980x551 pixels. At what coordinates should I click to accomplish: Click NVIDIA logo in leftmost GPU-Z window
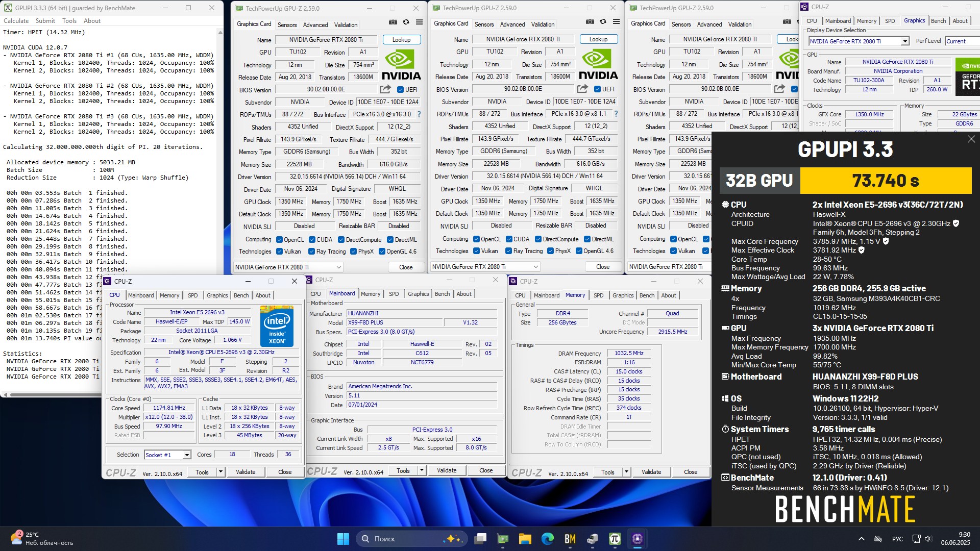coord(401,65)
